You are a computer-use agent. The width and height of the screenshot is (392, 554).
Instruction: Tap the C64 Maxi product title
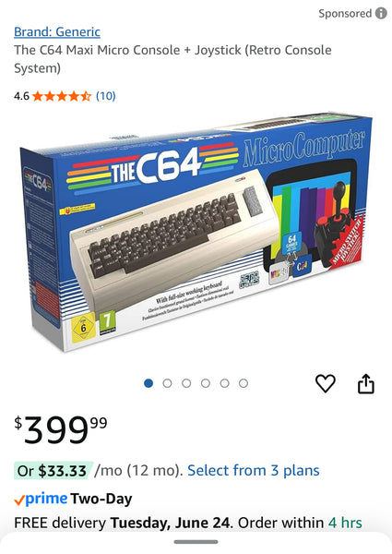[172, 59]
